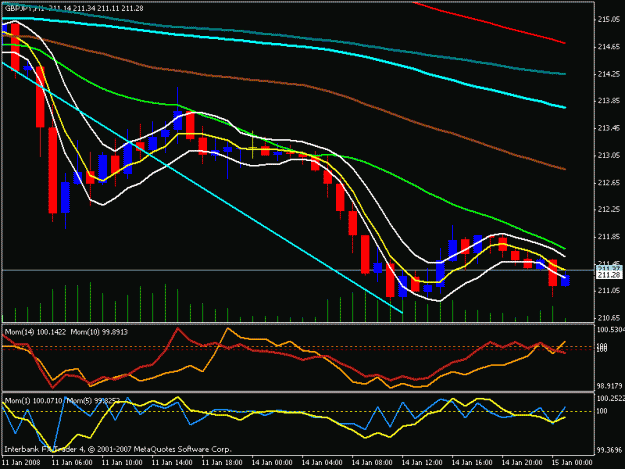Click the 11 Jan 18:00 time label
The width and height of the screenshot is (625, 469).
(222, 463)
